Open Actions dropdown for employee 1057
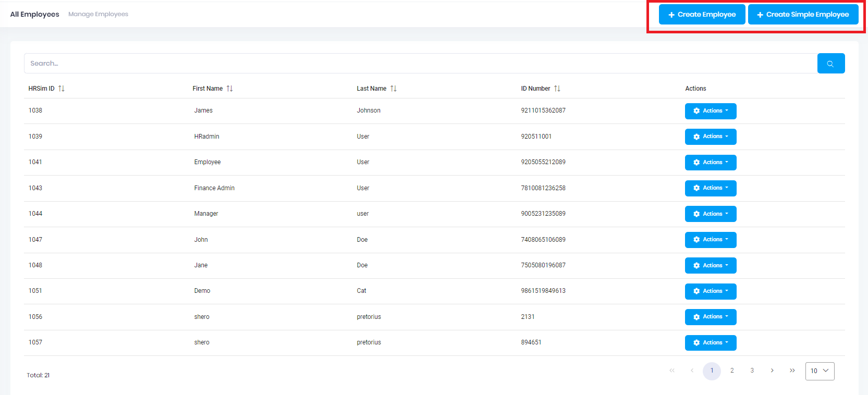 711,343
